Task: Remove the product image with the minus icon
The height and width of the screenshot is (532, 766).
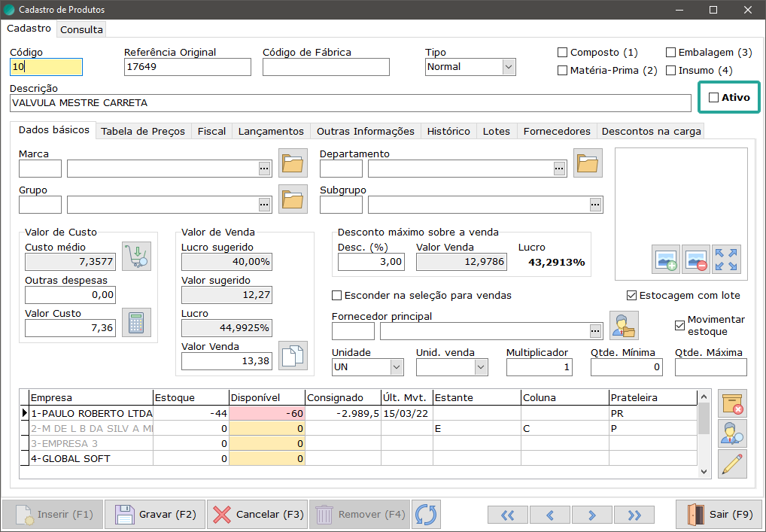Action: coord(696,260)
